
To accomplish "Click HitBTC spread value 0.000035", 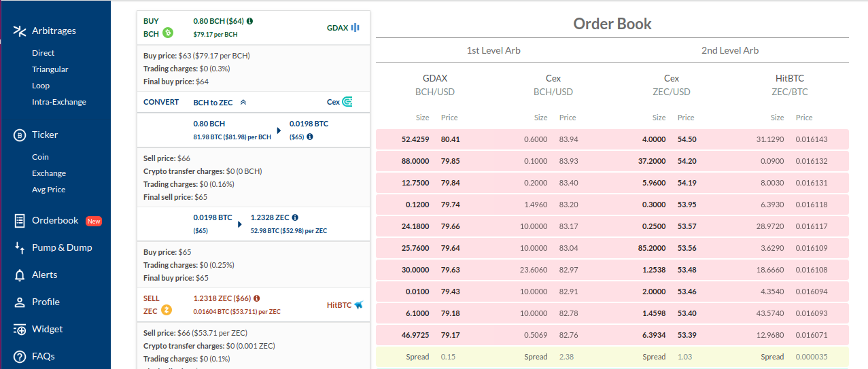I will pyautogui.click(x=812, y=357).
